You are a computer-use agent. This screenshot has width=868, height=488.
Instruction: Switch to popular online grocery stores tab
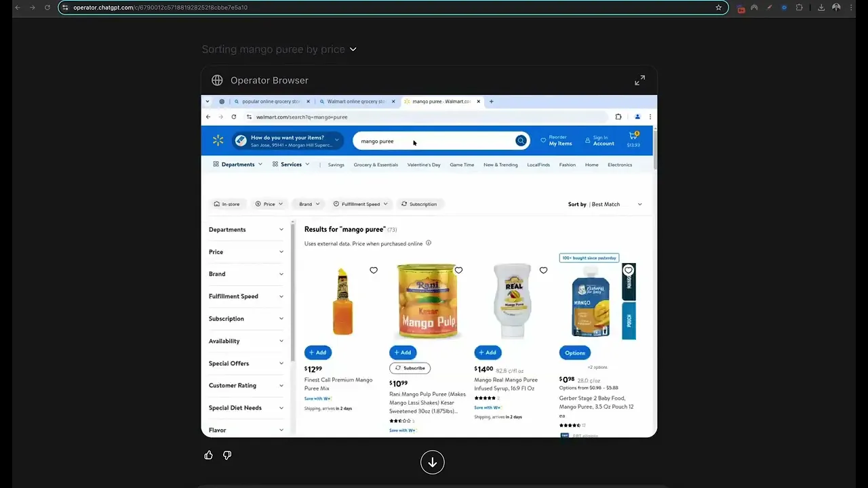pyautogui.click(x=271, y=102)
